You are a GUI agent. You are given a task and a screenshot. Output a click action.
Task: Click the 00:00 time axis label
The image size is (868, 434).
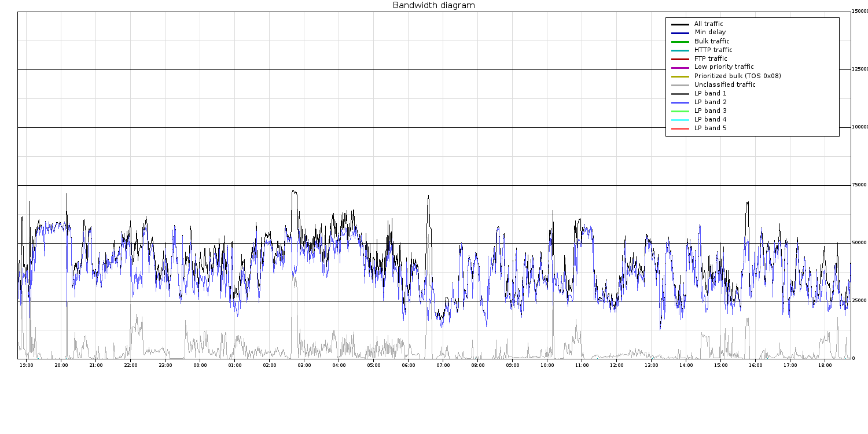pyautogui.click(x=200, y=365)
